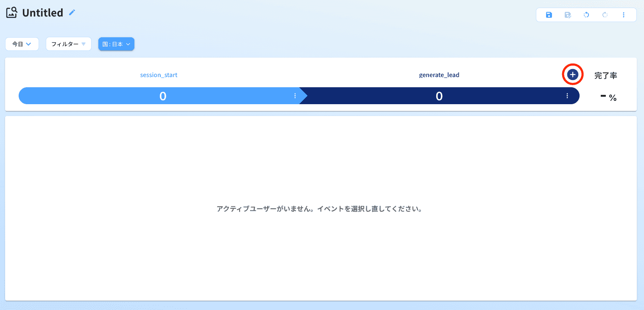Click the session_start progress bar
Image resolution: width=644 pixels, height=310 pixels.
162,96
